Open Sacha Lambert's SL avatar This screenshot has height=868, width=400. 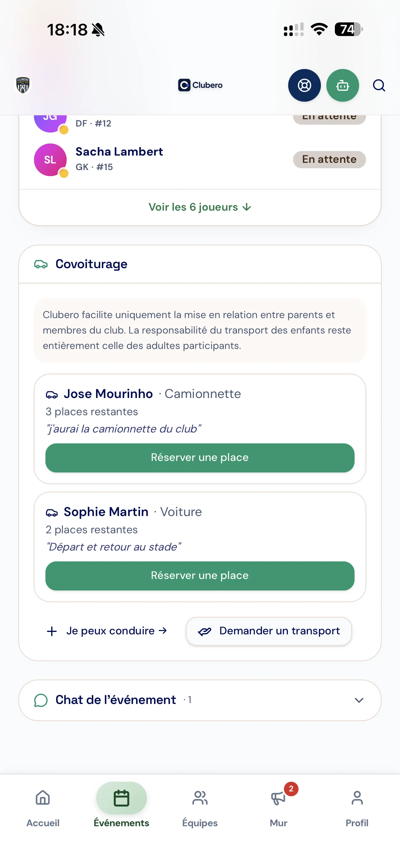pyautogui.click(x=50, y=160)
